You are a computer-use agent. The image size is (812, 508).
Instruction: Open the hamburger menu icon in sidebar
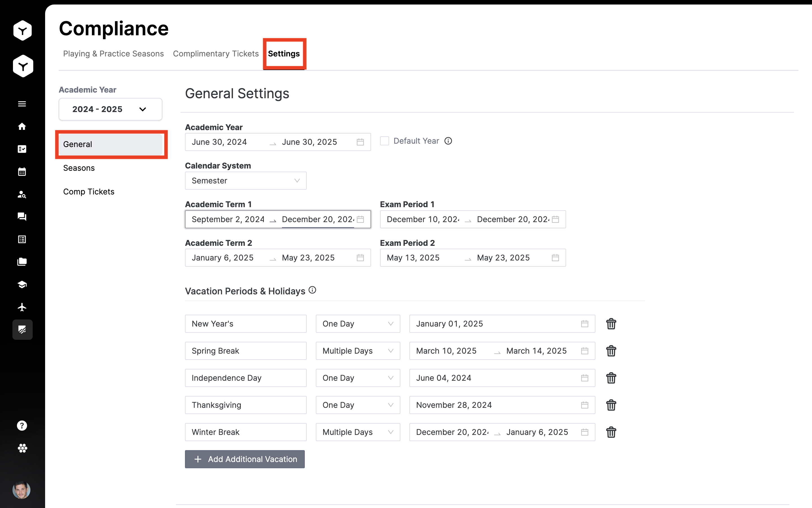coord(22,104)
